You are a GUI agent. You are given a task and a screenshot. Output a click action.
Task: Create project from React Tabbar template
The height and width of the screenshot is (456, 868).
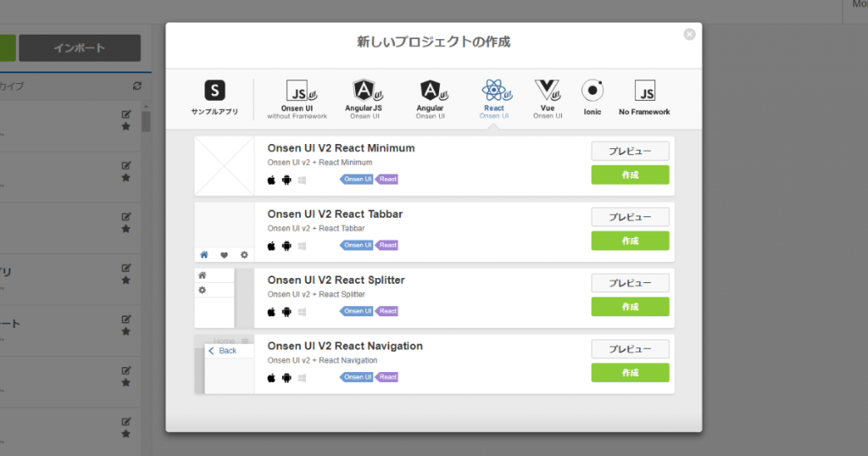tap(630, 241)
